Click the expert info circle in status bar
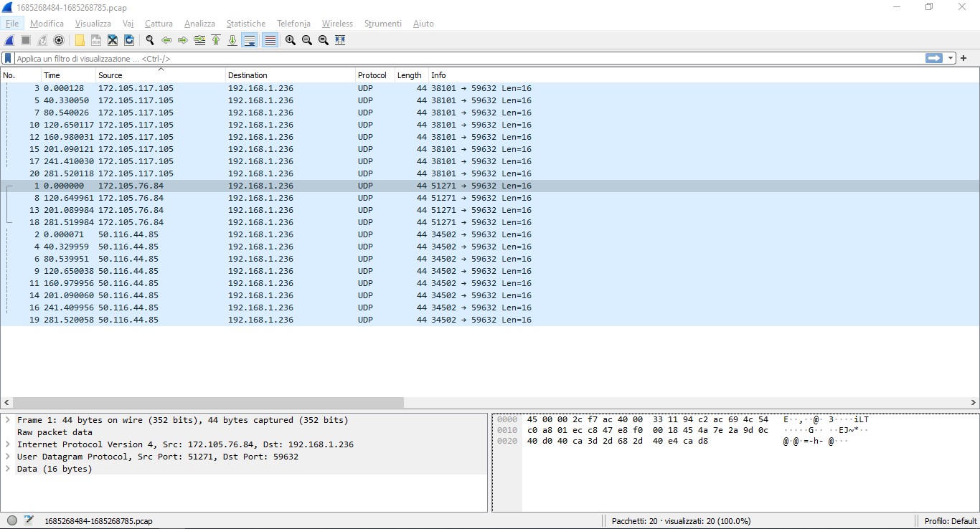This screenshot has width=980, height=529. tap(12, 521)
